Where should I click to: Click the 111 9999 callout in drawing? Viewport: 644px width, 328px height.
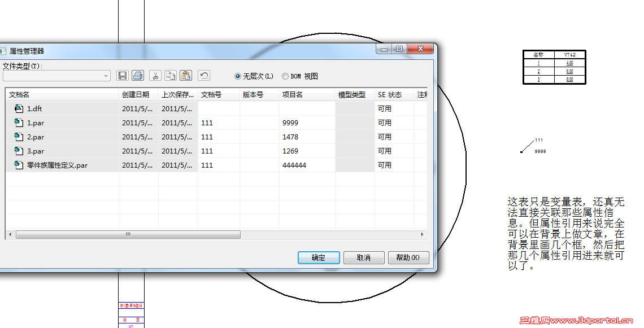533,146
